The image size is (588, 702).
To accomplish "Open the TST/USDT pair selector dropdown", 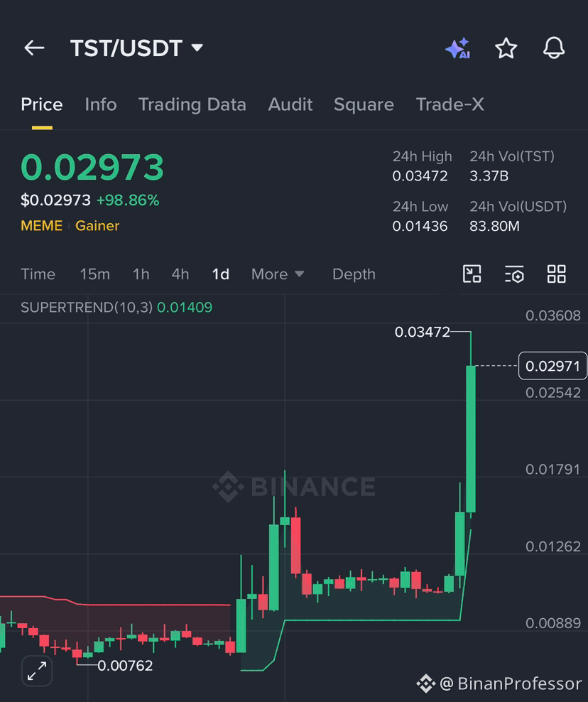I will (136, 48).
